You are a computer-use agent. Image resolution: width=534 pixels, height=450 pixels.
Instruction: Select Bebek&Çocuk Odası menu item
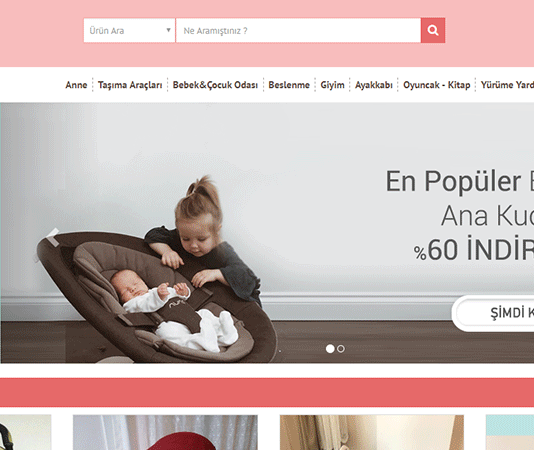coord(215,85)
